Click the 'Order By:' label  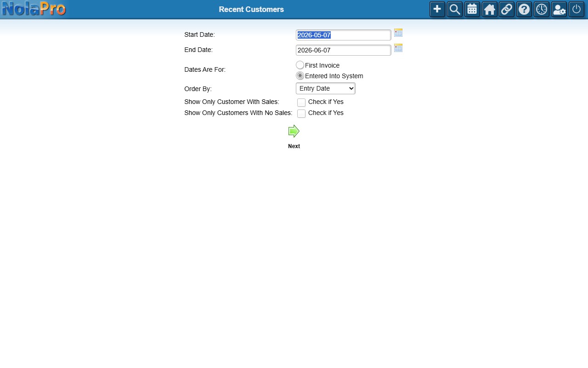(198, 89)
